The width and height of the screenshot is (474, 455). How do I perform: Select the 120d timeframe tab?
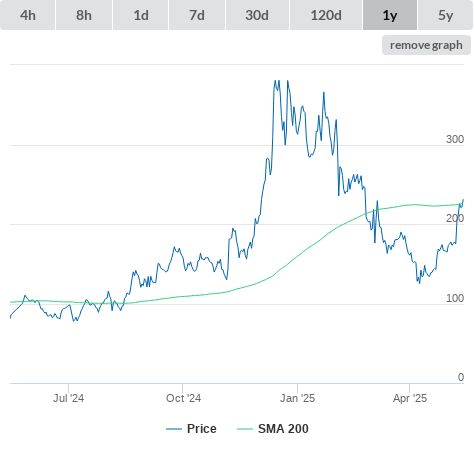(x=326, y=15)
